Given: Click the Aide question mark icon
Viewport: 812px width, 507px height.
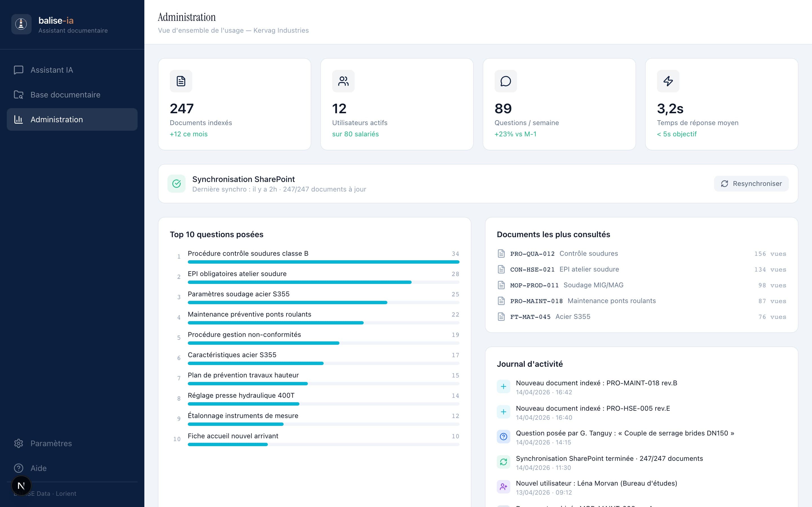Looking at the screenshot, I should [18, 468].
